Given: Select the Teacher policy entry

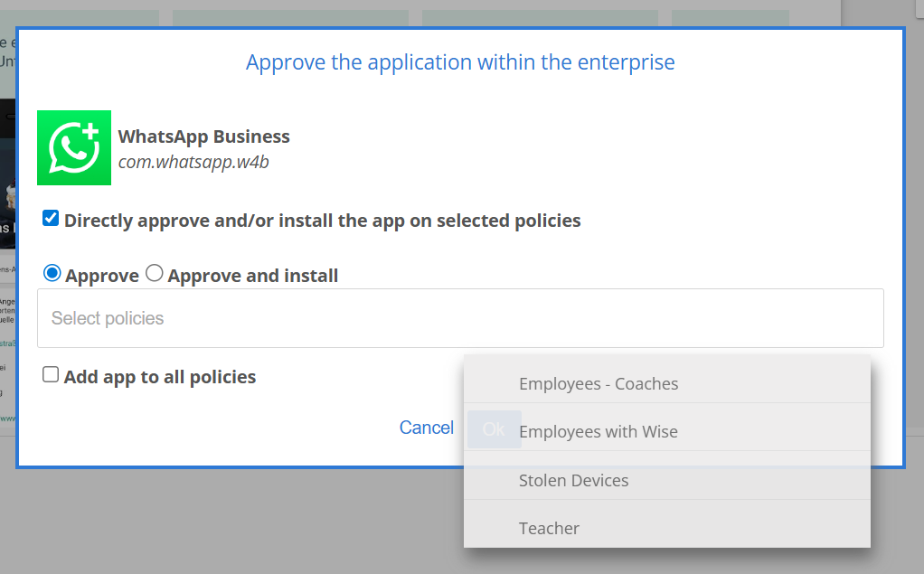Looking at the screenshot, I should [x=549, y=528].
